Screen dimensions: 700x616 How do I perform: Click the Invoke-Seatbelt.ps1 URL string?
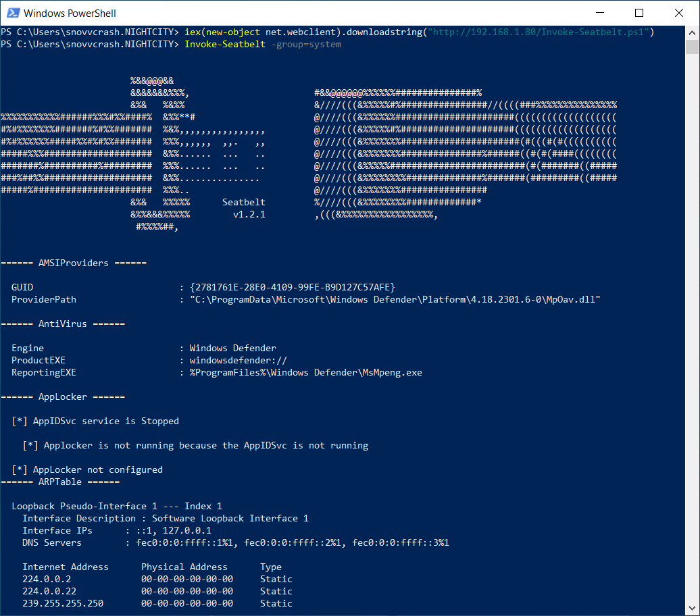pos(540,32)
